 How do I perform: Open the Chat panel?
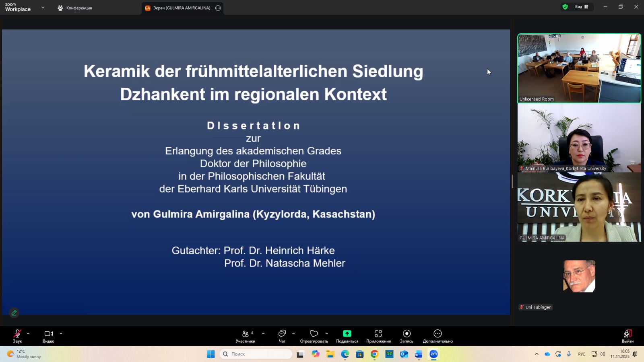click(282, 334)
